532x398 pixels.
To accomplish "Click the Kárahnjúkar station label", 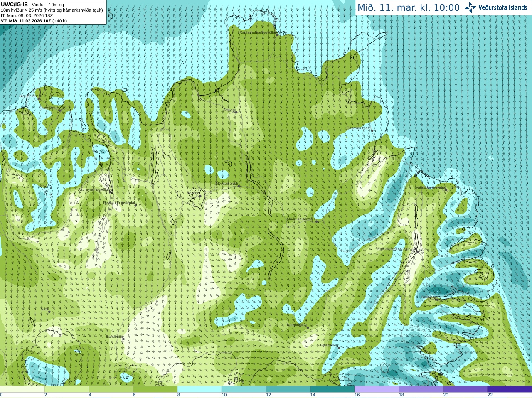I will (297, 325).
